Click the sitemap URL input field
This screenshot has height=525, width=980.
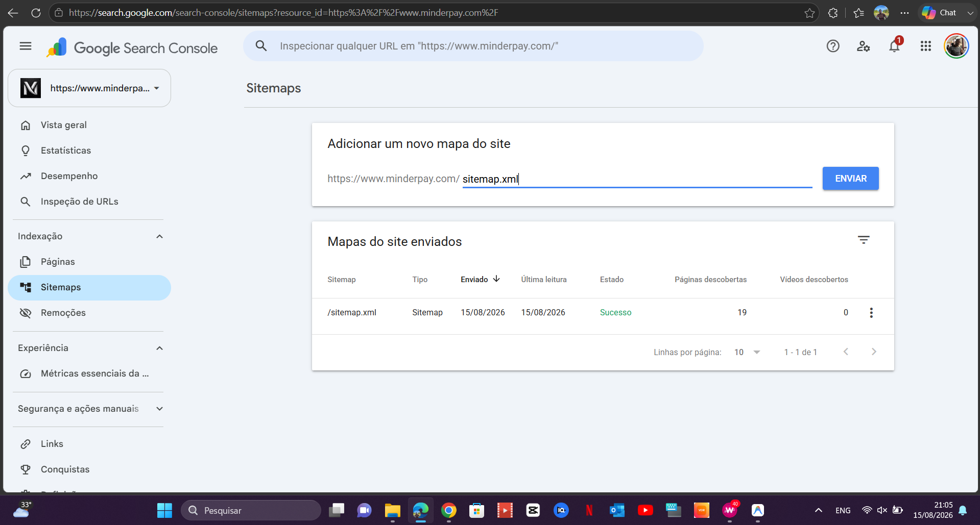point(637,179)
